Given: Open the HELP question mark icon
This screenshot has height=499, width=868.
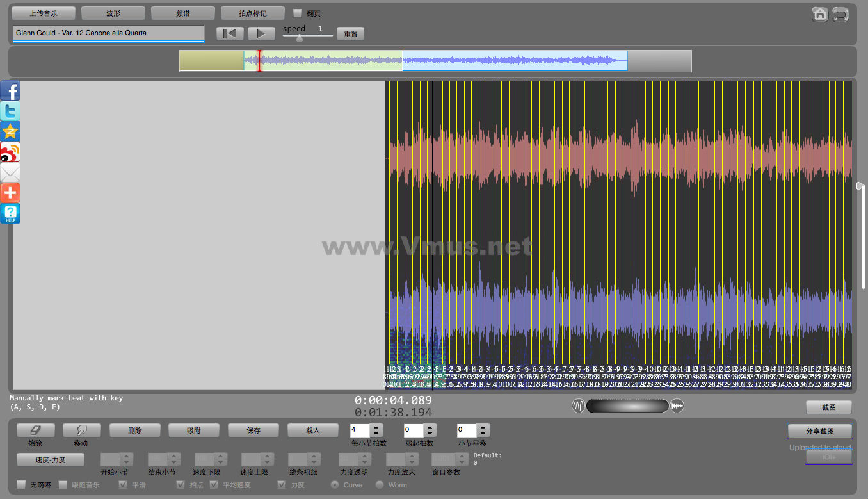Looking at the screenshot, I should pos(10,213).
